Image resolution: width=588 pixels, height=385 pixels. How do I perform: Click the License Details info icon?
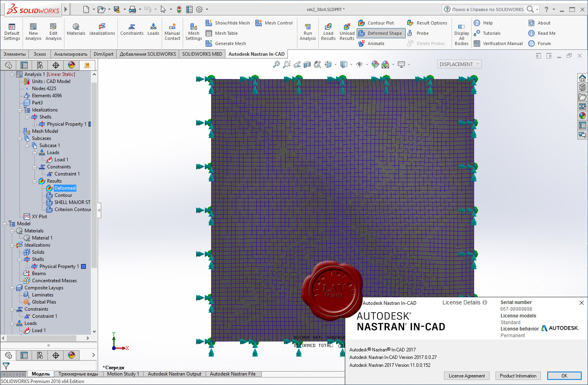click(x=485, y=302)
